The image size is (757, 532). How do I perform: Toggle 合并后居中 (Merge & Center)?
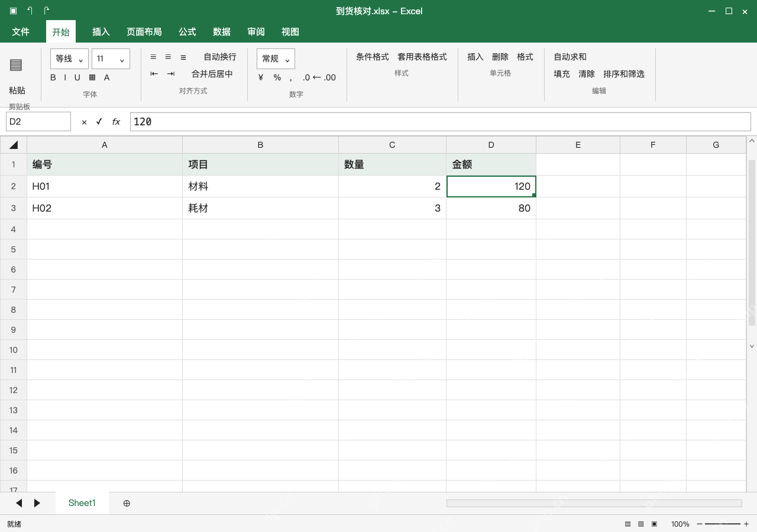(x=212, y=74)
